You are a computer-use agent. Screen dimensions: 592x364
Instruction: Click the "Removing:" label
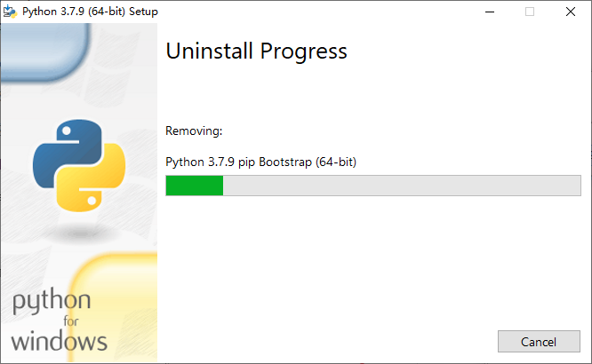[194, 131]
